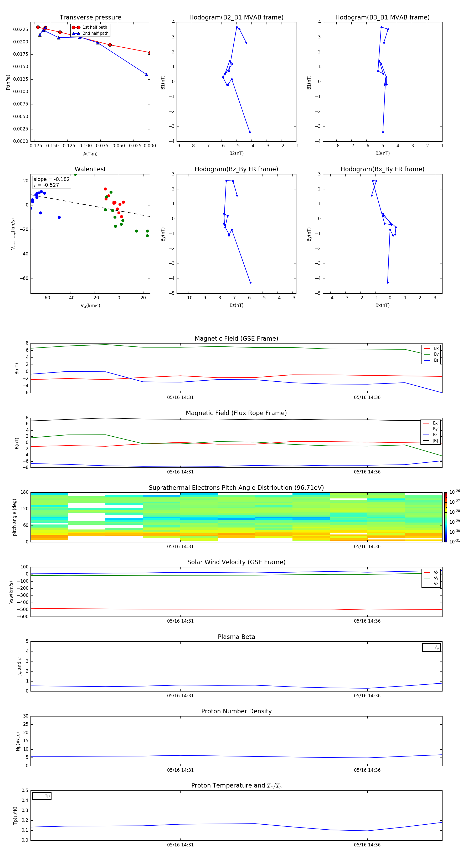This screenshot has height=868, width=473.
Task: Select the Suprathermal Electrons Pitch Angle Distribution title
Action: [236, 488]
